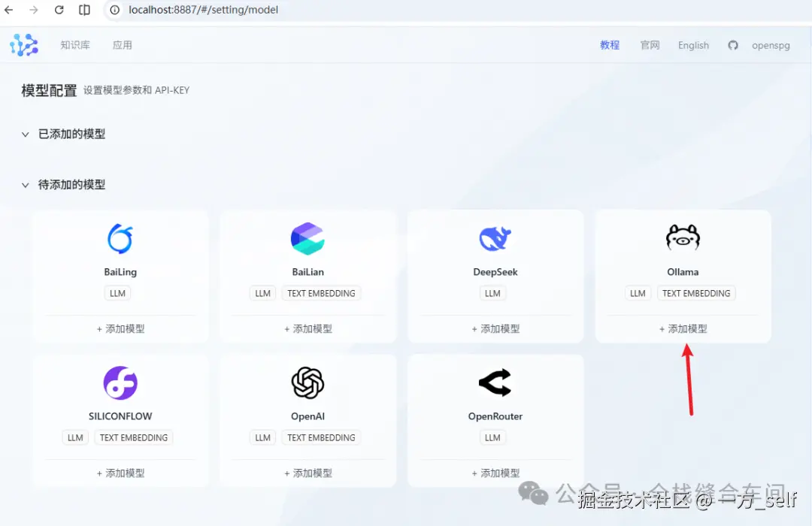Toggle the browser split view icon
812x526 pixels.
84,10
